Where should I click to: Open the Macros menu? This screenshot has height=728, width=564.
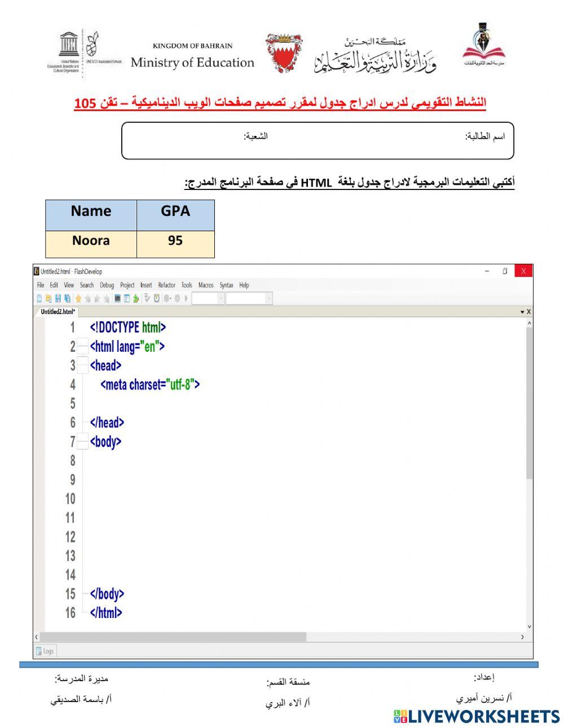[x=206, y=285]
